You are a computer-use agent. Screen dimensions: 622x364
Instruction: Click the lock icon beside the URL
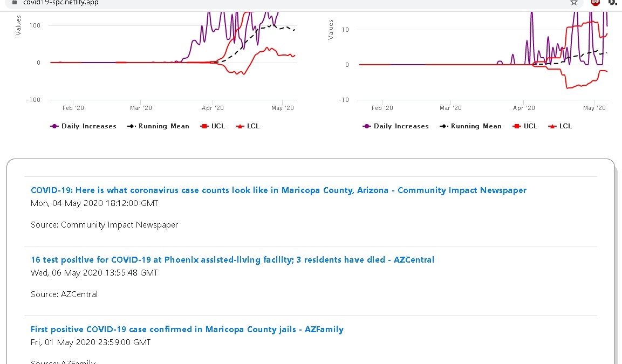(x=15, y=2)
